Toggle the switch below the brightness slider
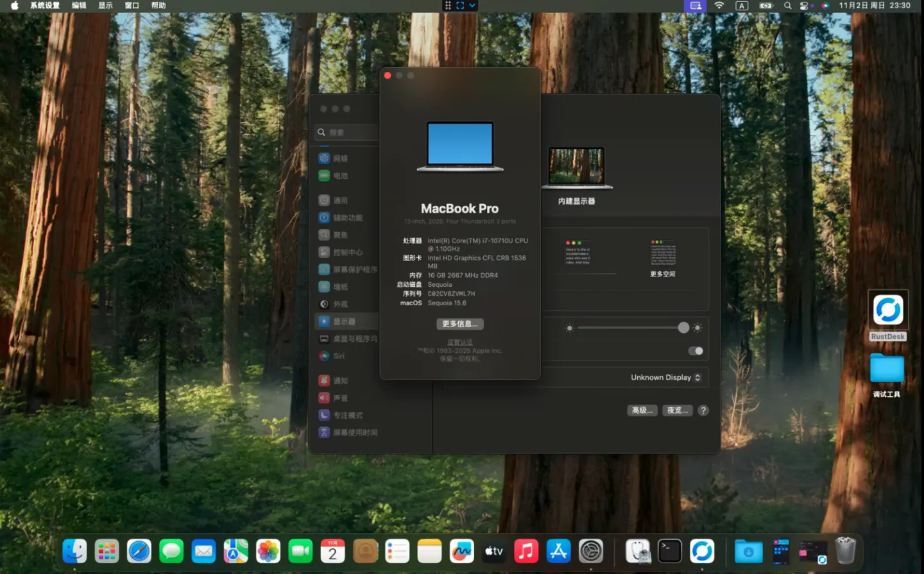 [696, 351]
